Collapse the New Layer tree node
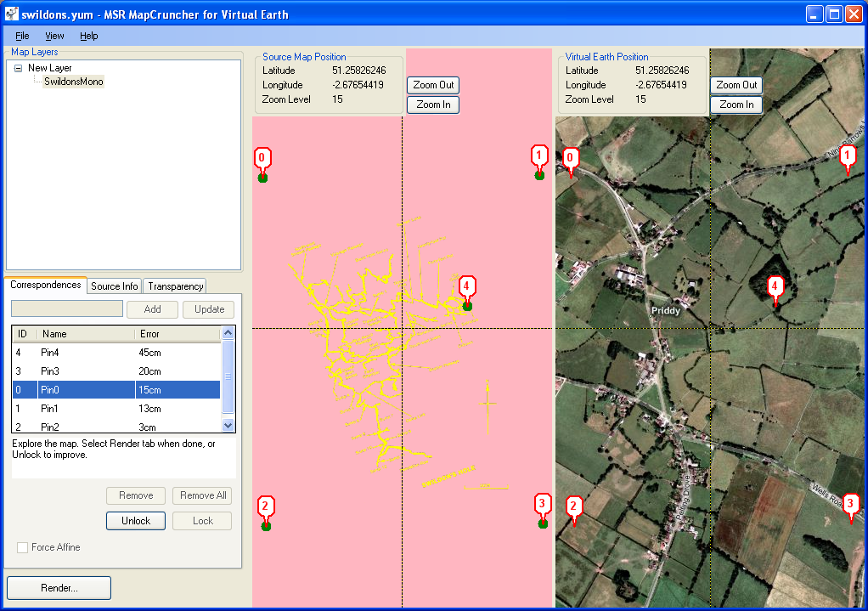Image resolution: width=868 pixels, height=611 pixels. pos(17,68)
